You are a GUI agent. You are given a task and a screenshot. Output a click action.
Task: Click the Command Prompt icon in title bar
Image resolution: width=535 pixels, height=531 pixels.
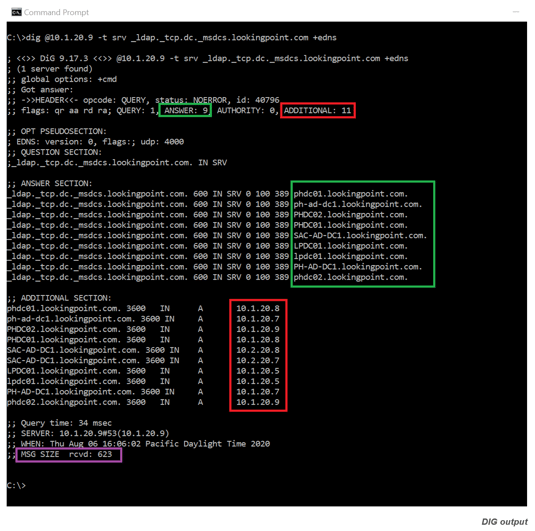[16, 12]
